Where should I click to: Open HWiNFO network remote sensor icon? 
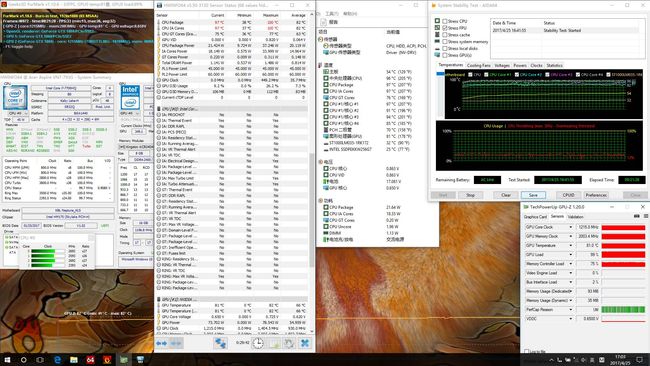click(220, 343)
